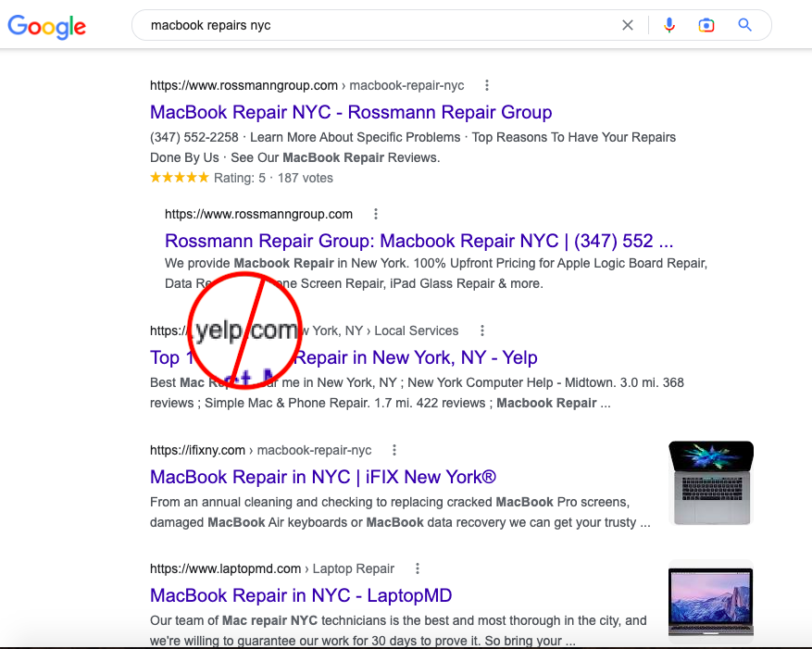812x649 pixels.
Task: Run the search using the magnifying glass
Action: (744, 24)
